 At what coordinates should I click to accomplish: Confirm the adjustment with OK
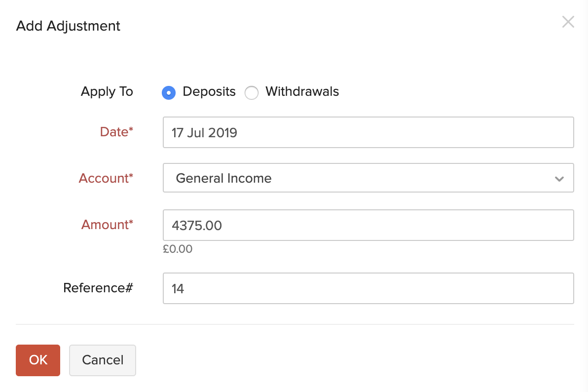click(x=37, y=360)
